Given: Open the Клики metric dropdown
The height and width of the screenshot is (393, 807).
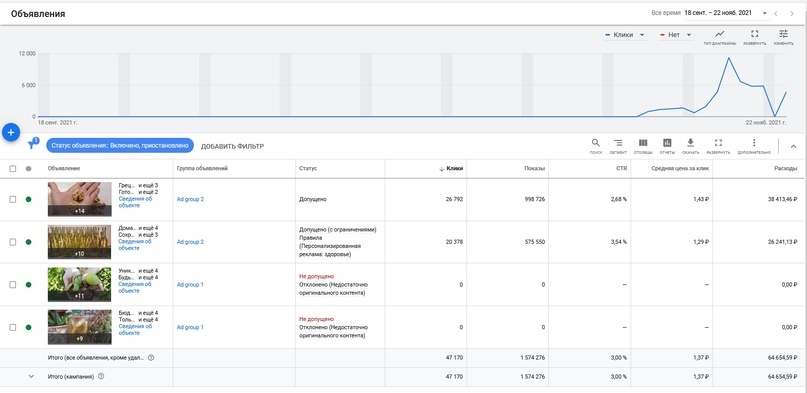Looking at the screenshot, I should pos(625,35).
